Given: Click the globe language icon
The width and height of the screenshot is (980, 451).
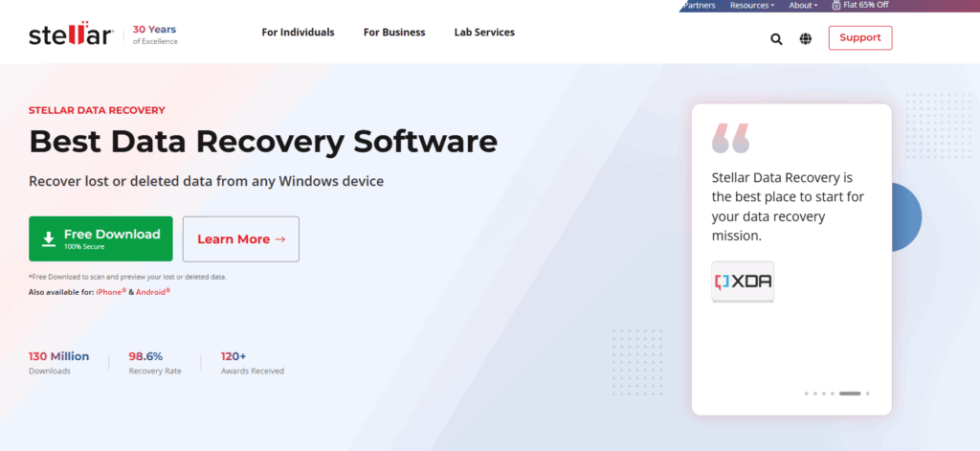Looking at the screenshot, I should point(806,39).
